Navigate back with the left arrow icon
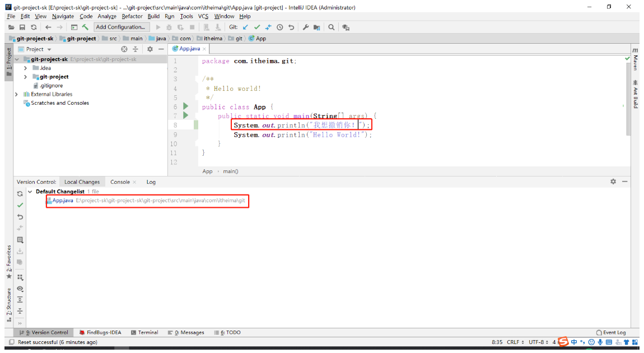 pos(48,27)
